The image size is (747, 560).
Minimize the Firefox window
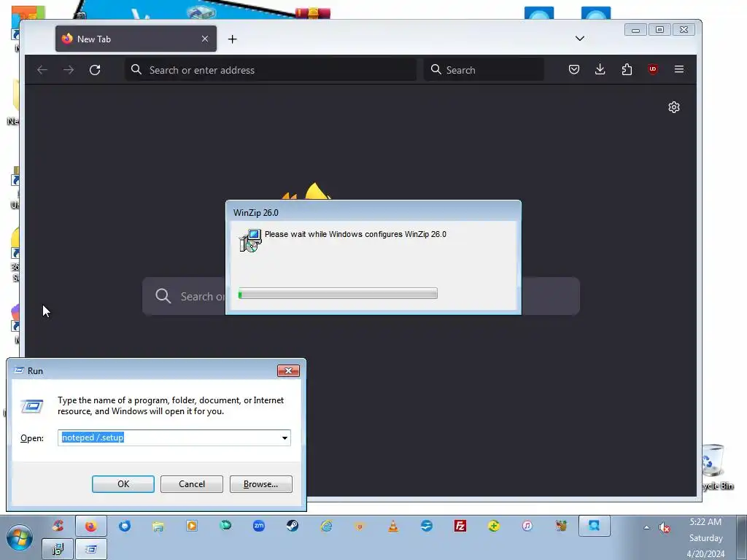(635, 30)
